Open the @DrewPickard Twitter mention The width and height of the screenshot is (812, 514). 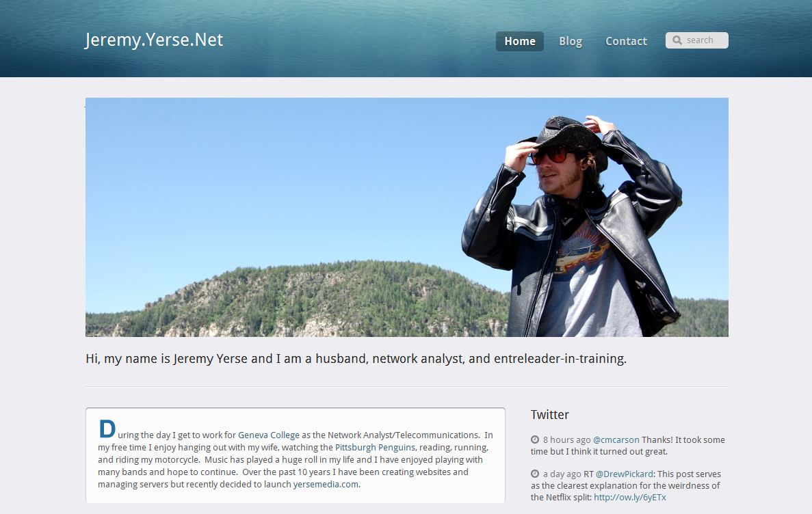coord(625,474)
